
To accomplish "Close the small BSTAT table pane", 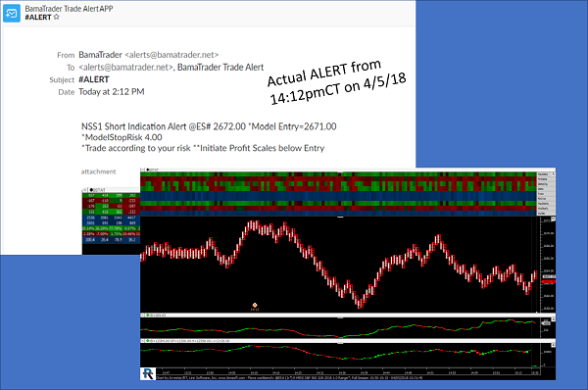I will (x=84, y=190).
